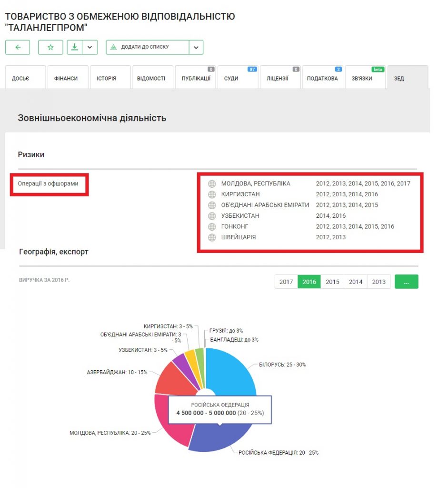Viewport: 448px width, 488px height.
Task: Switch revenue year to 2013
Action: pos(379,282)
